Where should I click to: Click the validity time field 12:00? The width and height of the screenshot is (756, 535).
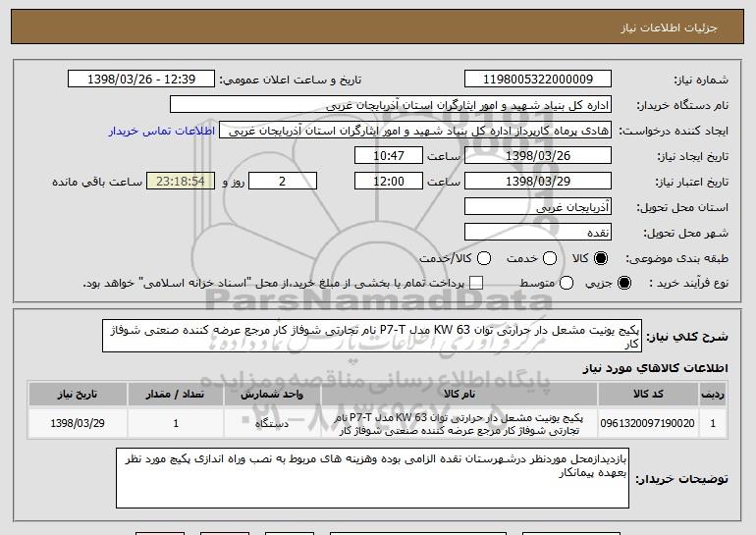pyautogui.click(x=389, y=182)
